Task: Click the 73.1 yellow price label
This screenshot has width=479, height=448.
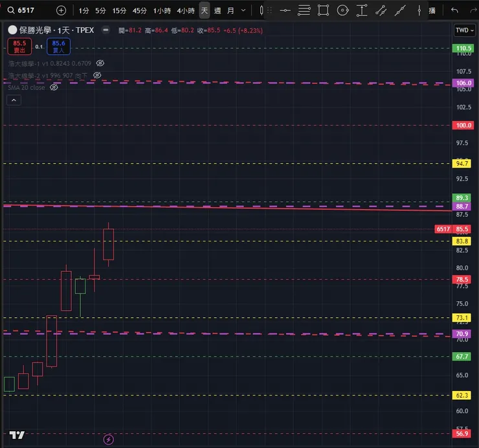Action: [462, 318]
